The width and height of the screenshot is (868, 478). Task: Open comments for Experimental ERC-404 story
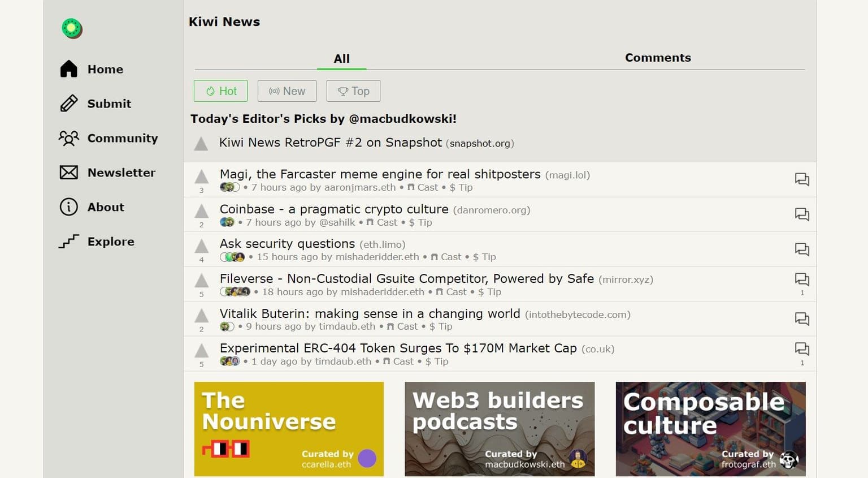click(x=802, y=349)
